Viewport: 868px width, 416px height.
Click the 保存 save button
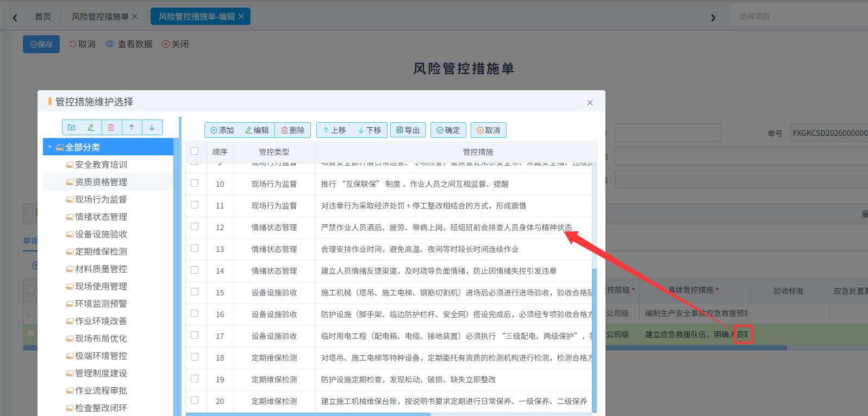point(41,45)
